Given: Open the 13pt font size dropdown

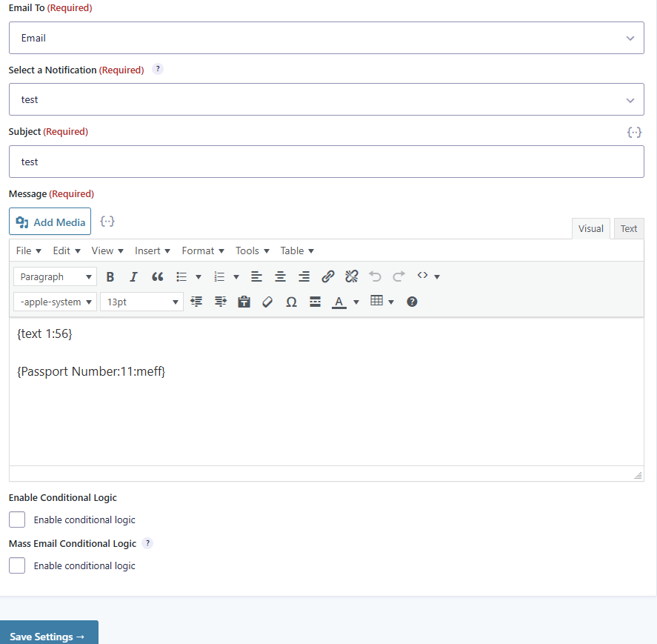Looking at the screenshot, I should (141, 302).
